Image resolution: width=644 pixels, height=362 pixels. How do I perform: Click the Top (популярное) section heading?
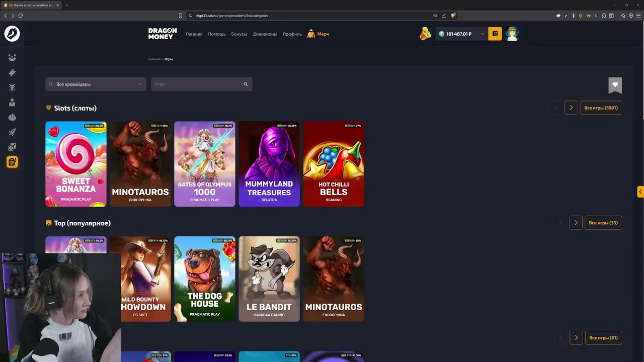point(82,223)
